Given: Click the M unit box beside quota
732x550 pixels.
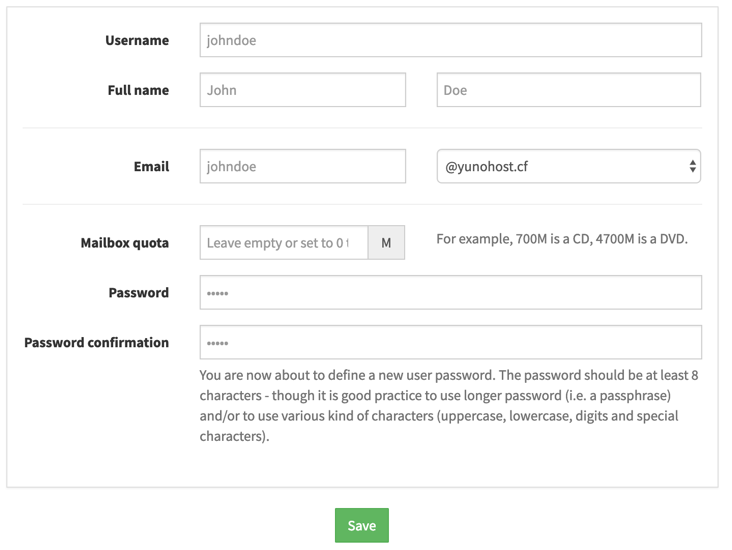Looking at the screenshot, I should click(386, 243).
